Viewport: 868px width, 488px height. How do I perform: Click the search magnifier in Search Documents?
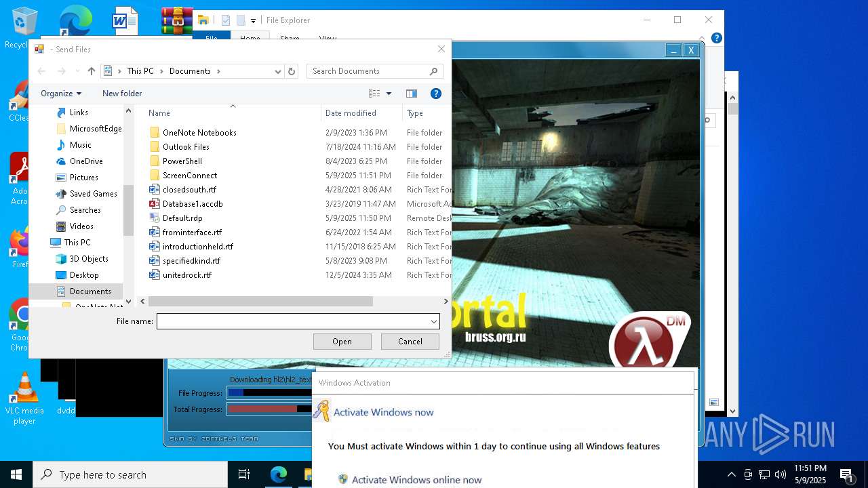point(433,71)
